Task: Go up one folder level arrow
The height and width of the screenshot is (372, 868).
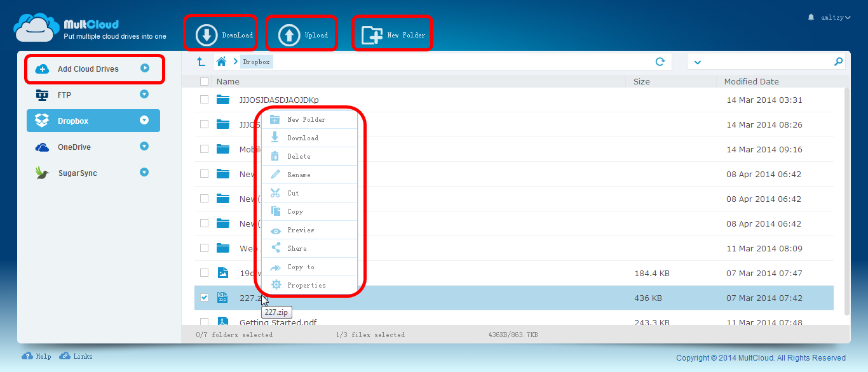Action: tap(201, 62)
